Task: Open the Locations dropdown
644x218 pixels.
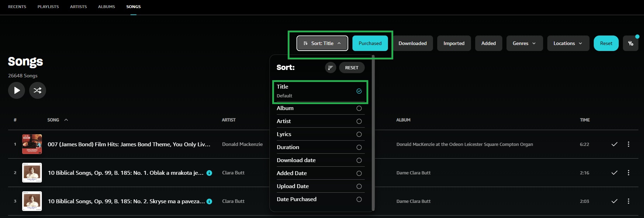Action: (x=568, y=43)
